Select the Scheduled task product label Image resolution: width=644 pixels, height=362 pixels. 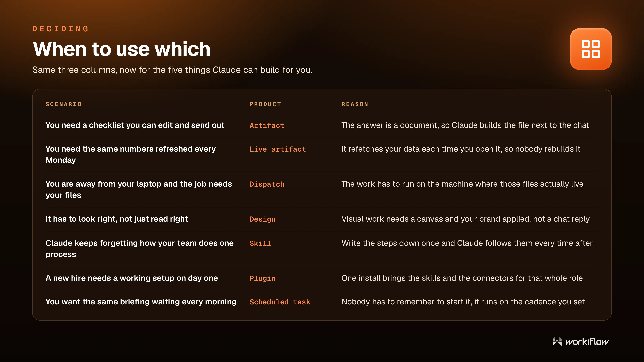click(x=280, y=302)
